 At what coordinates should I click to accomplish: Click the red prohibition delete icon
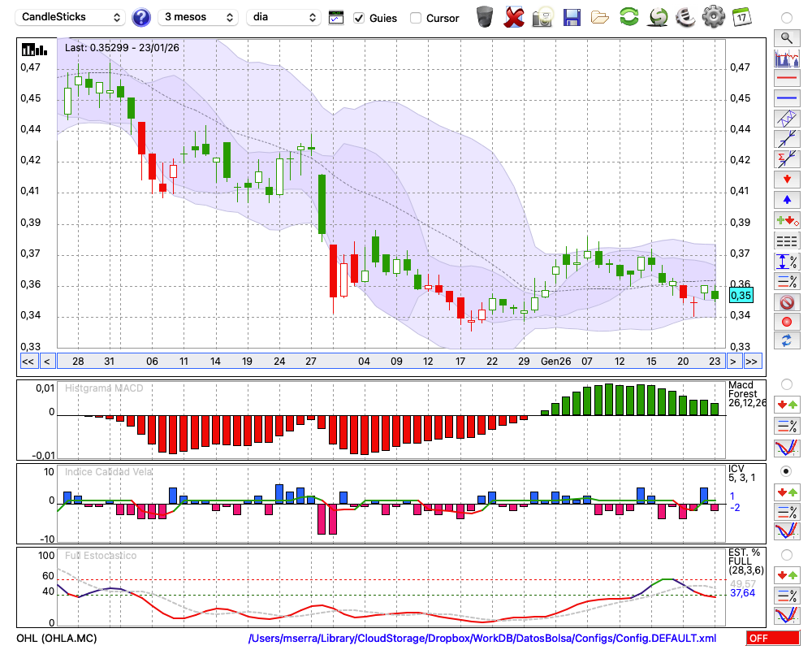coord(786,302)
